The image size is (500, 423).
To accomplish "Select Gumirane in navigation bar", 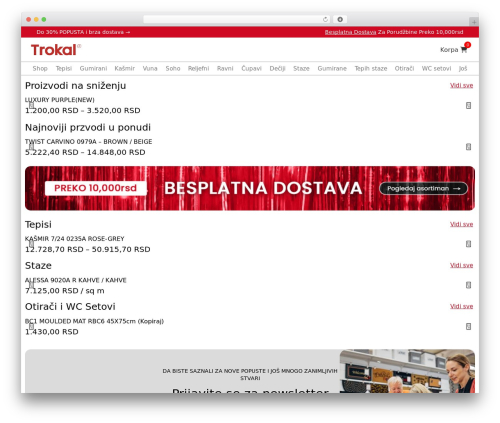I will (x=332, y=68).
